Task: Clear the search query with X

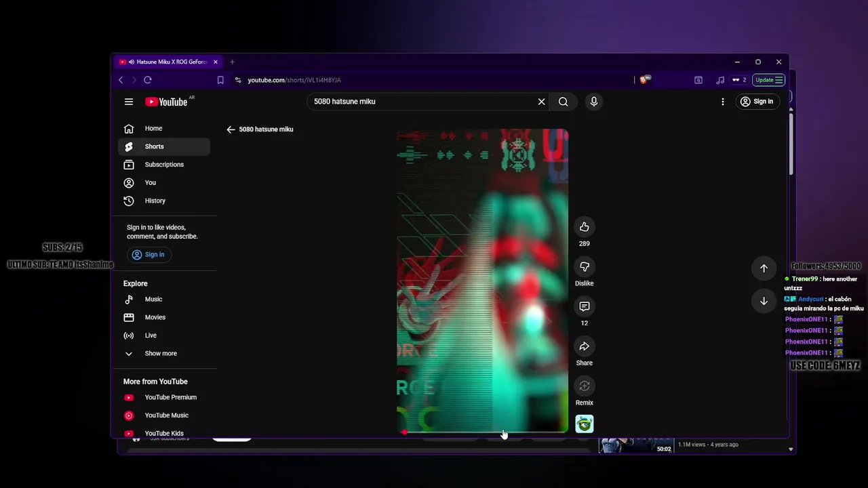Action: coord(541,102)
